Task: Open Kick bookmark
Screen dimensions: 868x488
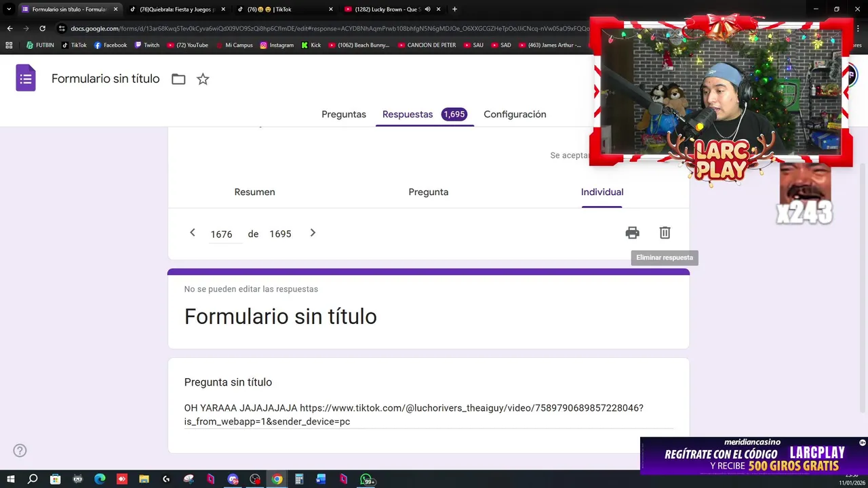Action: (311, 45)
